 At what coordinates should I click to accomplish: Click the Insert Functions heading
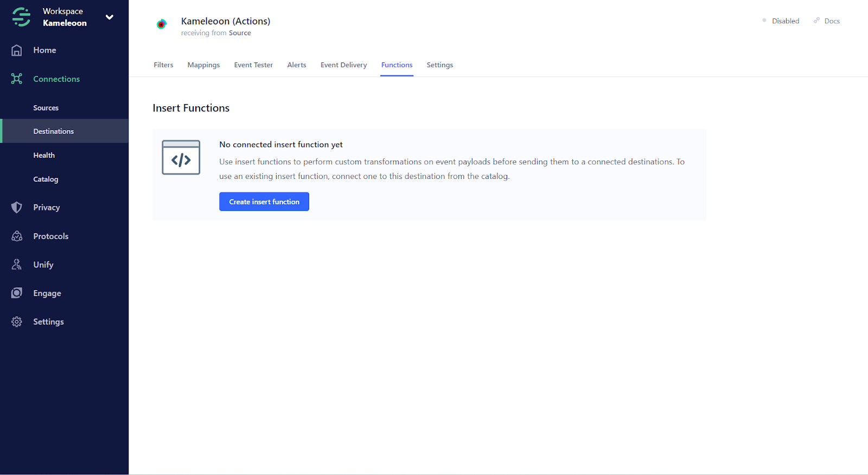click(x=191, y=108)
